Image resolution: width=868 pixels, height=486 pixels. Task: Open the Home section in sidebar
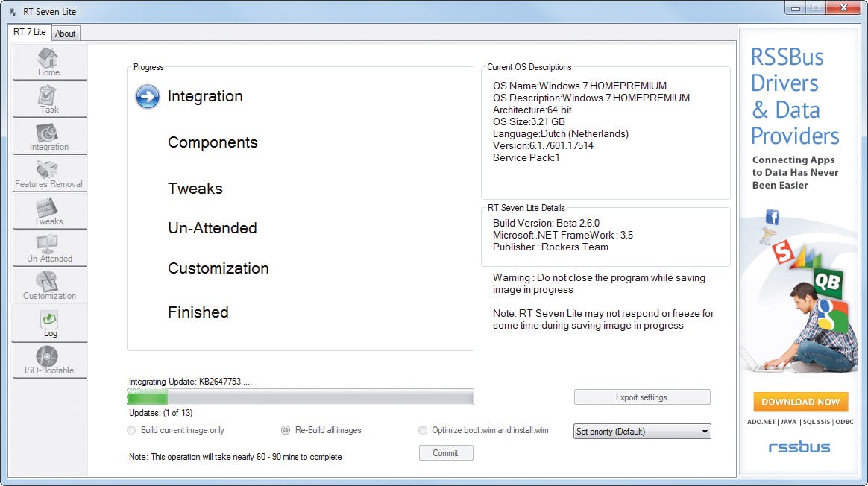pyautogui.click(x=49, y=62)
